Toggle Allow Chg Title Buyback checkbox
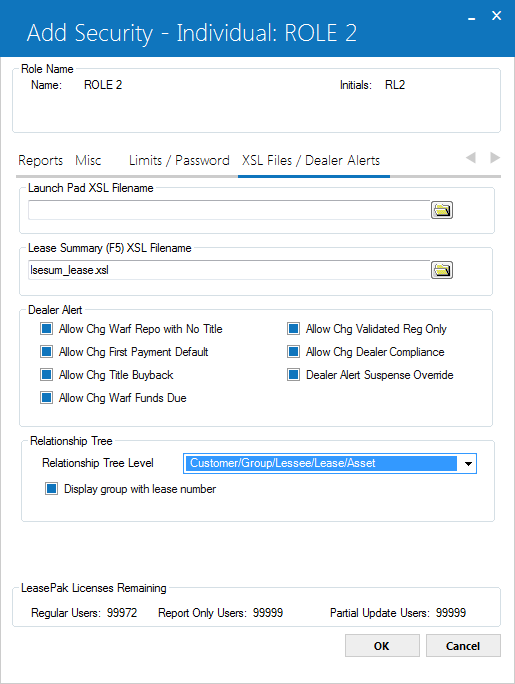This screenshot has height=684, width=515. pos(47,375)
